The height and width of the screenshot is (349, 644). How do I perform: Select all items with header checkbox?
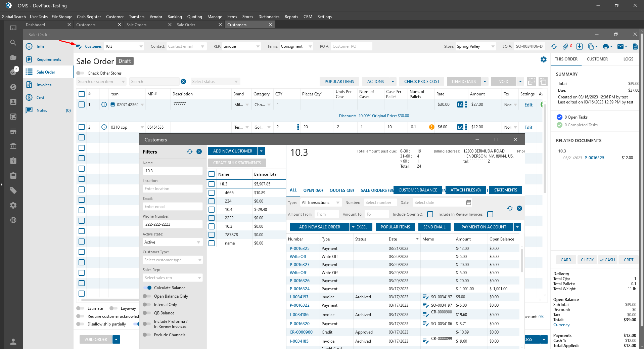point(82,94)
